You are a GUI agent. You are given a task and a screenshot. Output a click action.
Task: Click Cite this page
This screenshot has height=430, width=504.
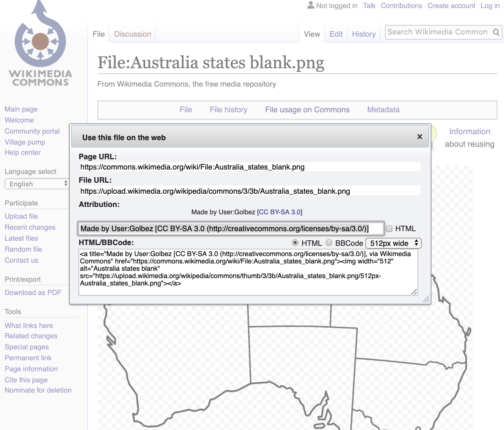point(26,380)
